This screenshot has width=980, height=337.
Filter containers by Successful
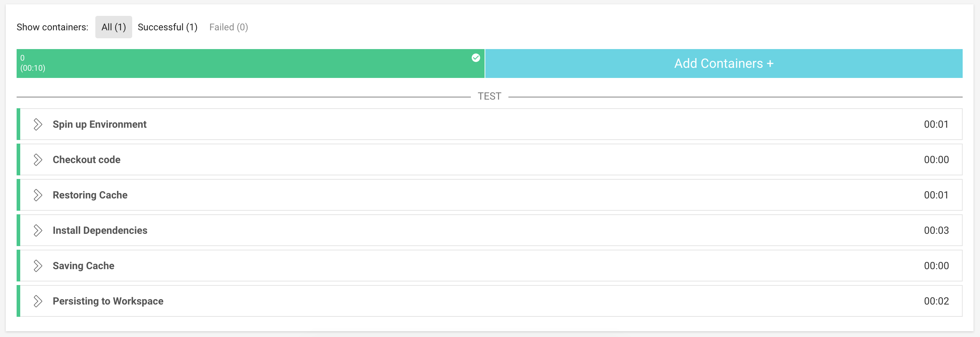168,27
